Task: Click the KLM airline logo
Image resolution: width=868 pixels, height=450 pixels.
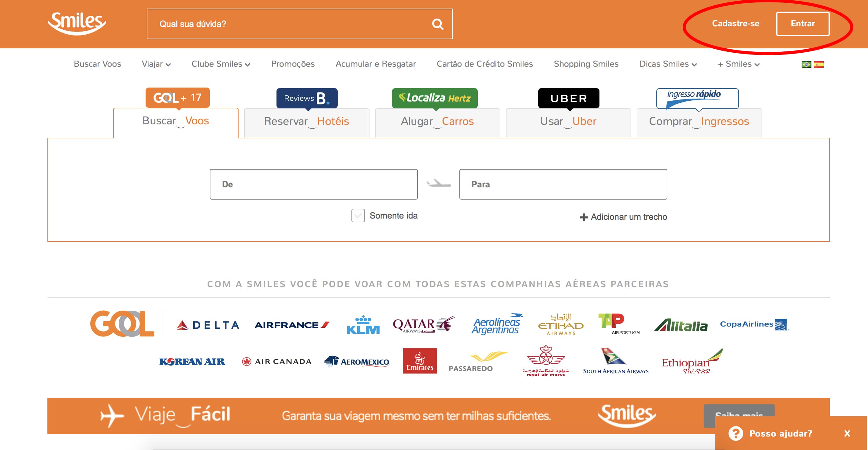Action: 363,325
